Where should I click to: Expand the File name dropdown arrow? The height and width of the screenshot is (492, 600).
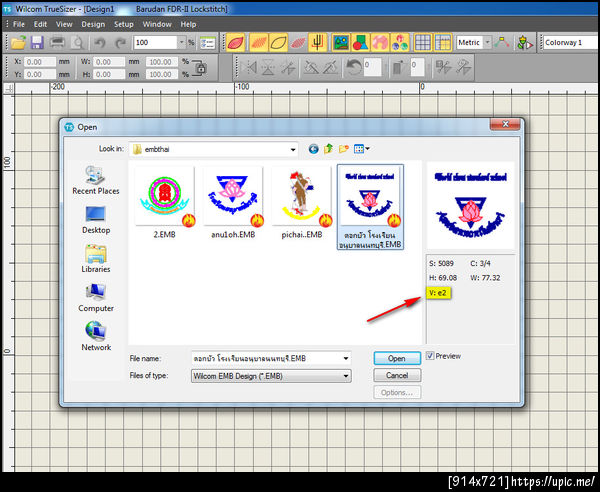(346, 358)
